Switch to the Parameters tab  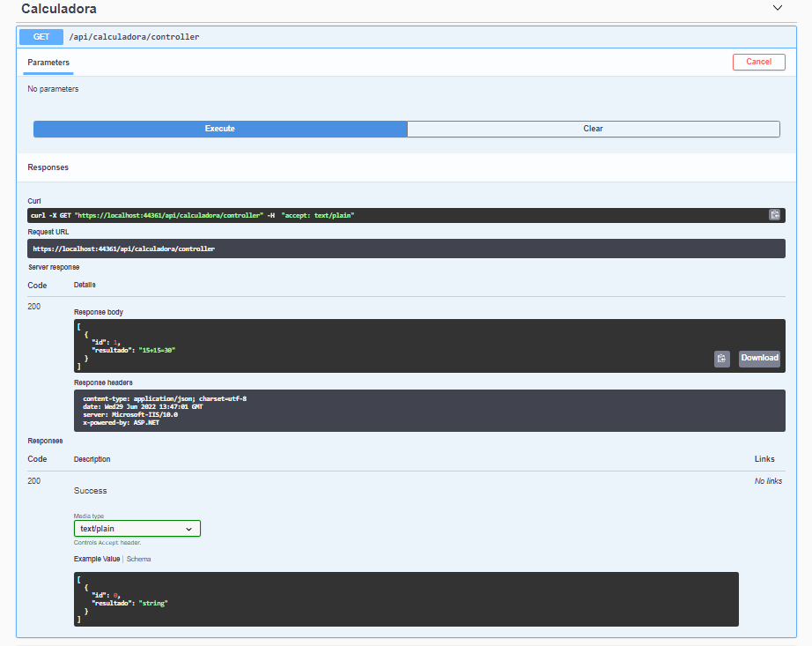48,63
